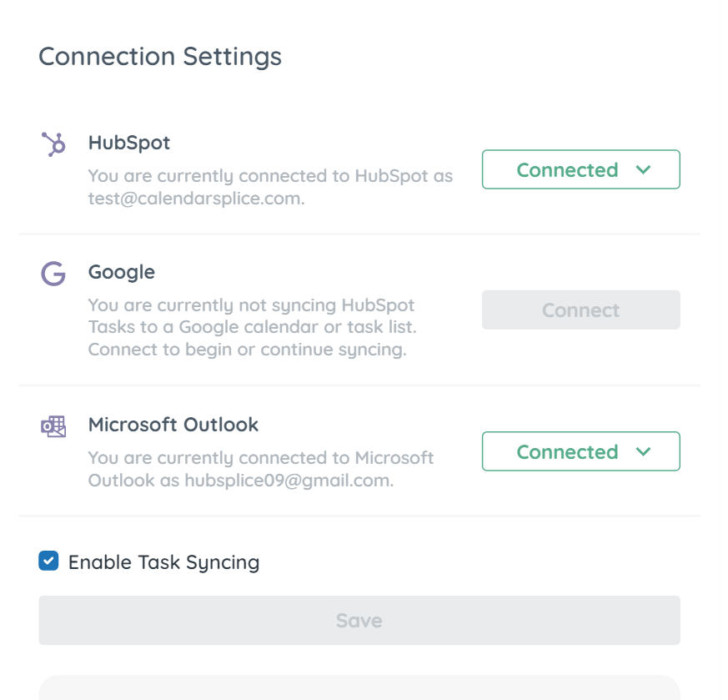
Task: Click the test@calendarsplice.com email text
Action: coord(197,199)
